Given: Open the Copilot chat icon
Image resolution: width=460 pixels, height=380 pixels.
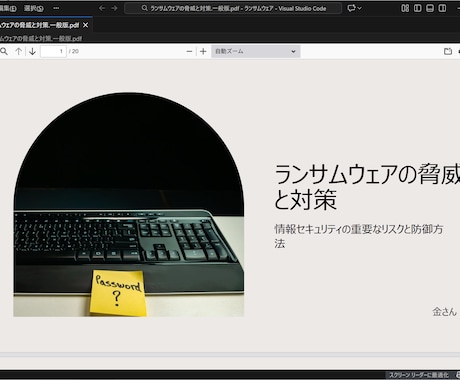Looking at the screenshot, I should click(351, 8).
